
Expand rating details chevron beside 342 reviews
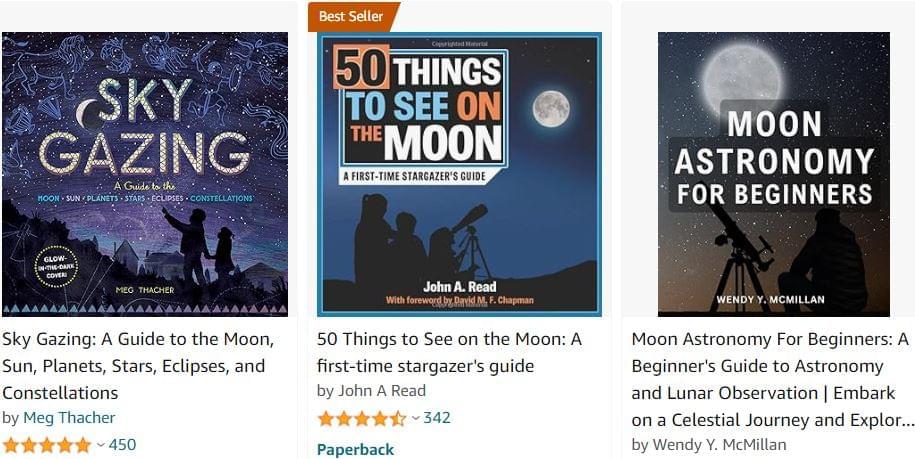pos(415,418)
